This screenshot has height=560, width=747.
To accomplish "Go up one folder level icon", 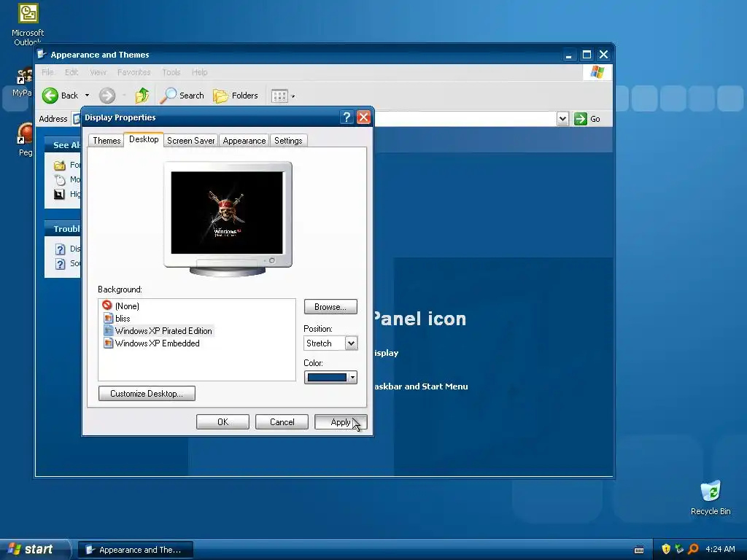I will coord(142,96).
